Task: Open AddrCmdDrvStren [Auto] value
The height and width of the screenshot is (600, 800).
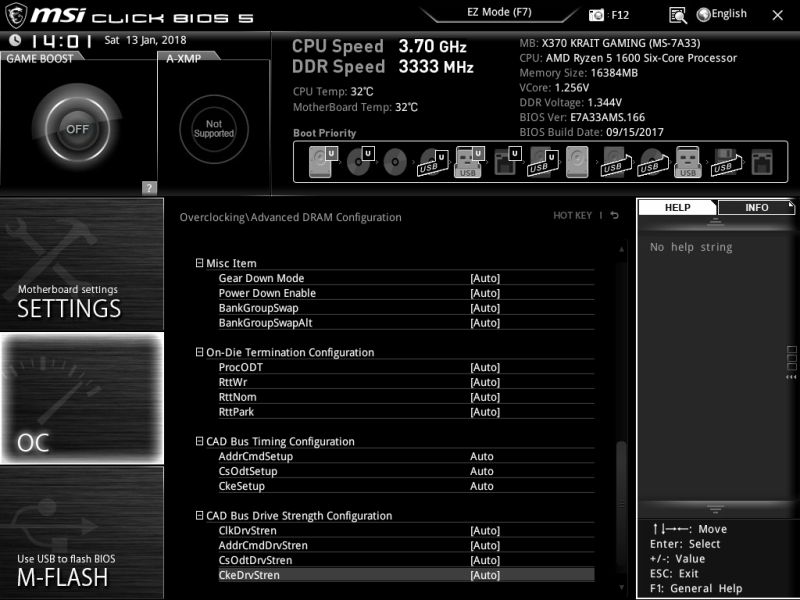Action: [x=485, y=545]
